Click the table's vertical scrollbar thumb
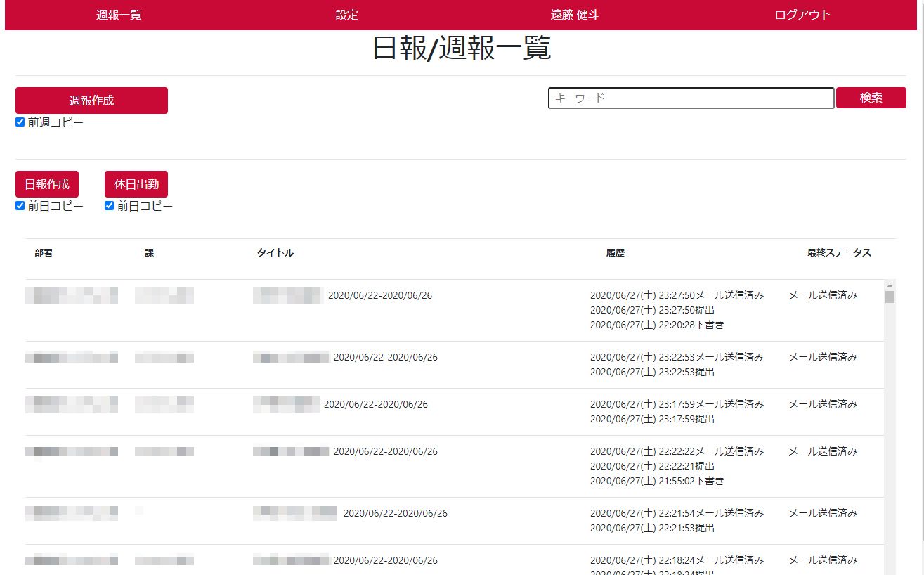924x575 pixels. (x=890, y=297)
